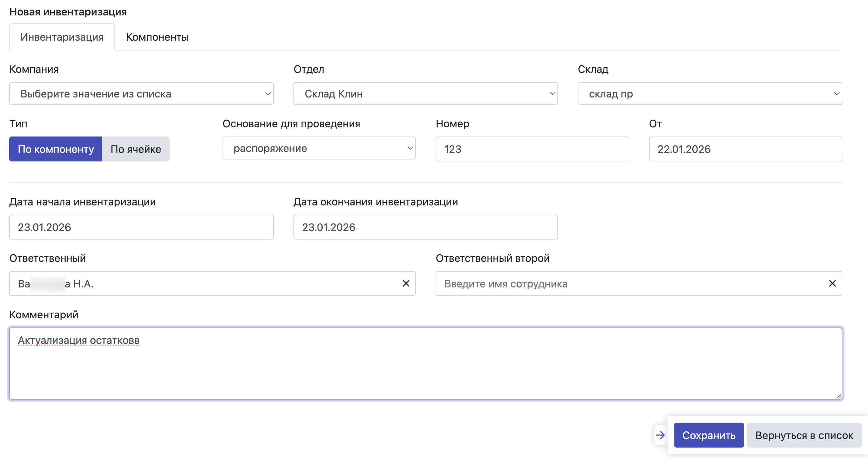Image resolution: width=868 pixels, height=462 pixels.
Task: Clear the Ответственный второй field with X
Action: [832, 283]
